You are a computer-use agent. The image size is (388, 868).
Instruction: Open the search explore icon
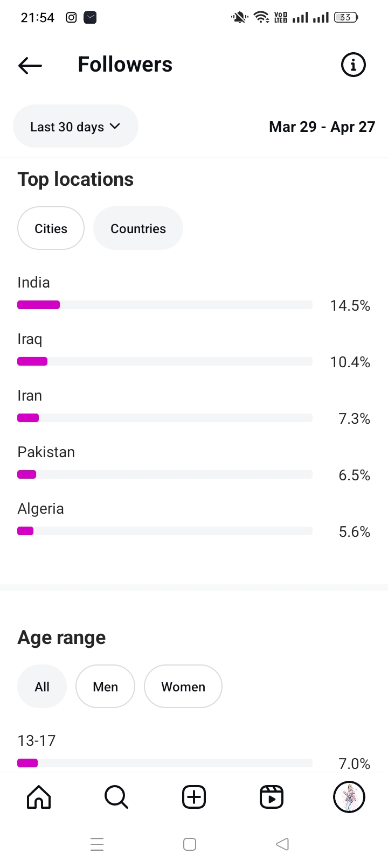pyautogui.click(x=116, y=797)
